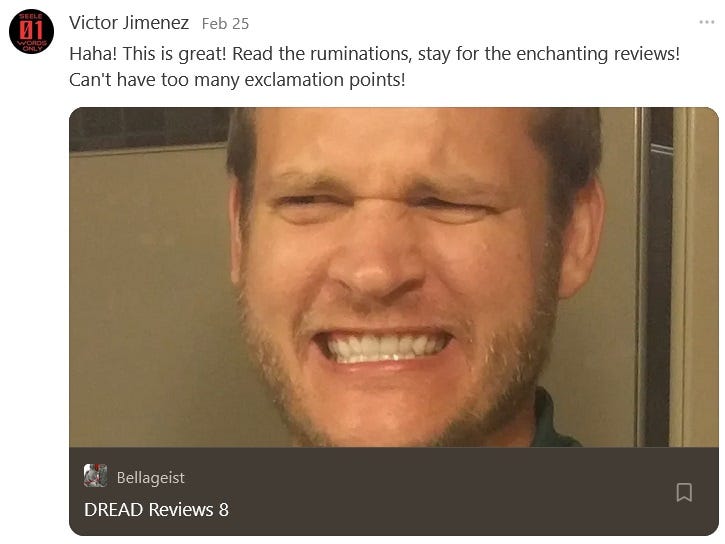Open the three-dot more options menu
The width and height of the screenshot is (725, 544).
pos(707,22)
